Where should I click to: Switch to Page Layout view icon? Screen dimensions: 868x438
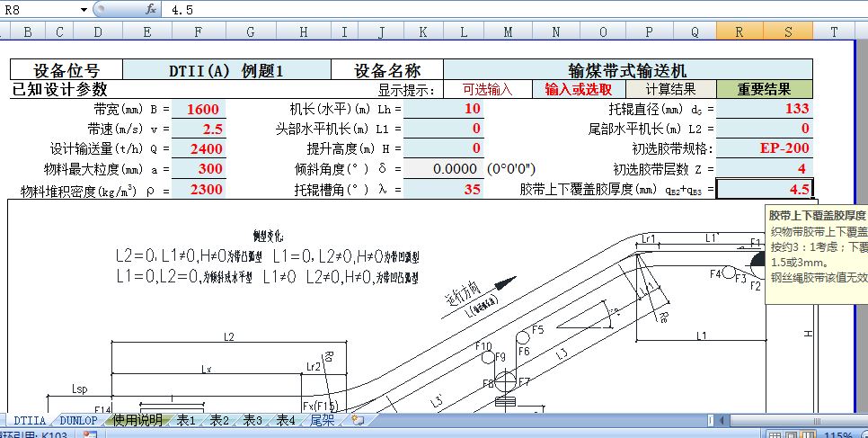(x=793, y=435)
